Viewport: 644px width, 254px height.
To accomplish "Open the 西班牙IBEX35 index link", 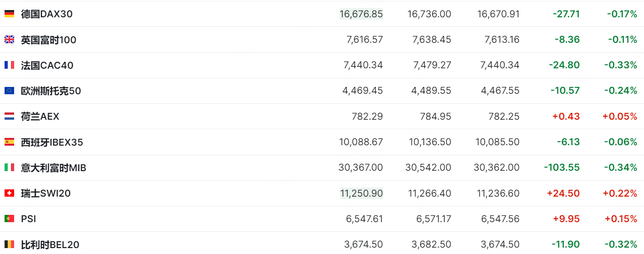I will pos(52,142).
